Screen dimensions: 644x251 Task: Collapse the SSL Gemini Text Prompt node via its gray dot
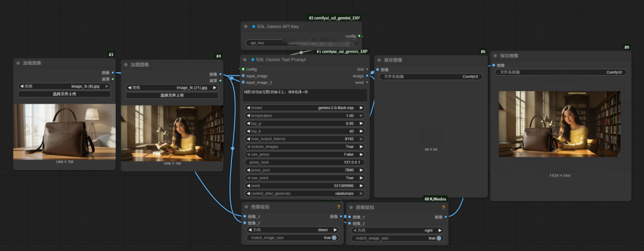(x=246, y=60)
